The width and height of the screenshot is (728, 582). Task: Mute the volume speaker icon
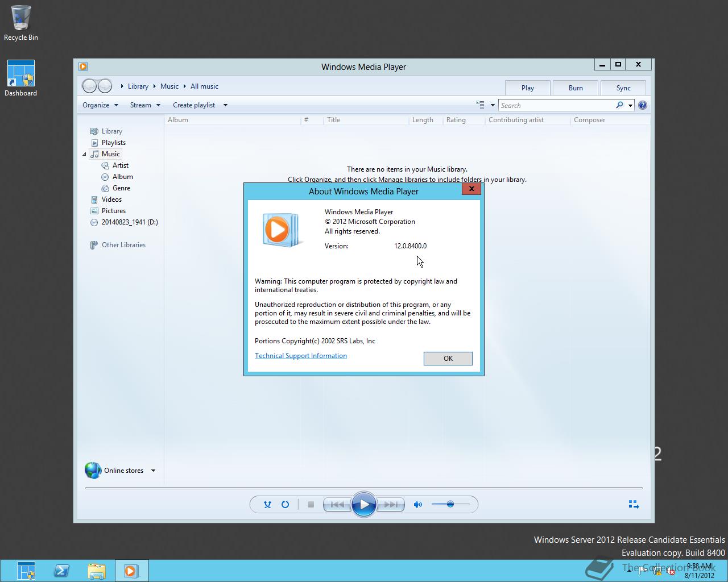pos(418,504)
